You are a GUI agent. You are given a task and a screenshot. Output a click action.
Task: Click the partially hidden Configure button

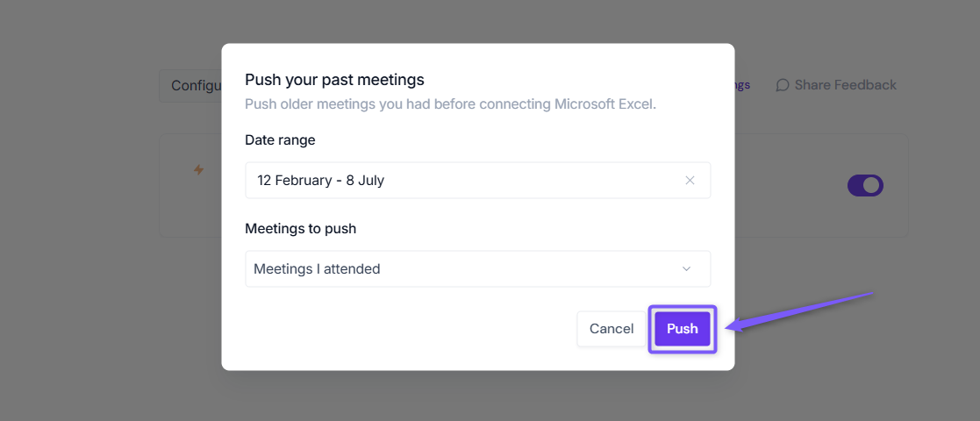coord(190,86)
